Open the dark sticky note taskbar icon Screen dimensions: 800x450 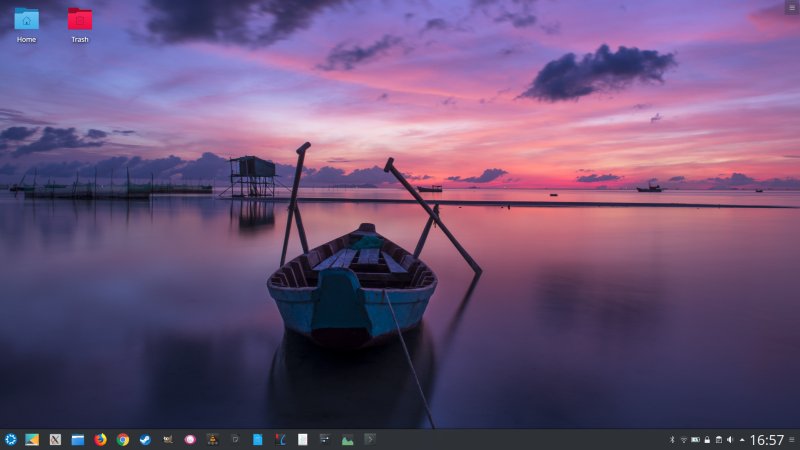pos(235,439)
